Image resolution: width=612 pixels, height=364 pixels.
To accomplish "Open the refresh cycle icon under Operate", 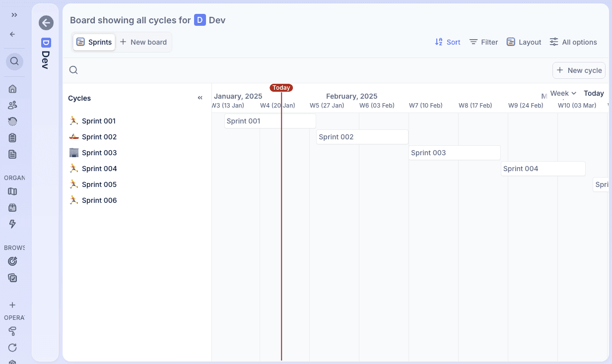I will point(13,348).
